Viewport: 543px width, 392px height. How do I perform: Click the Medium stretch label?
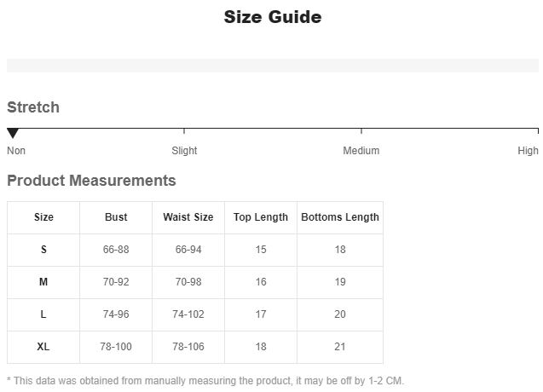click(361, 151)
